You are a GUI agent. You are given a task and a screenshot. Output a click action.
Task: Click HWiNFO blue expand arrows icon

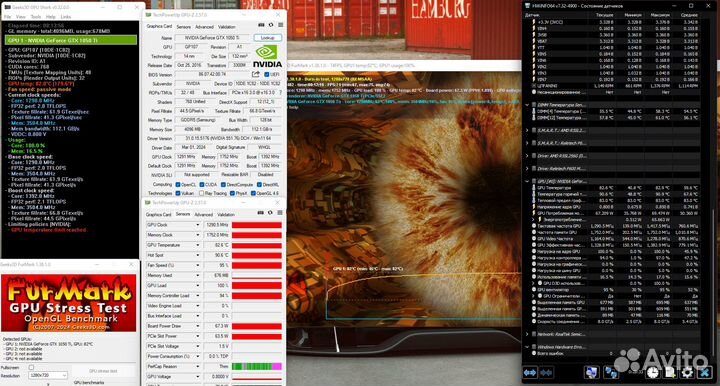click(x=530, y=372)
